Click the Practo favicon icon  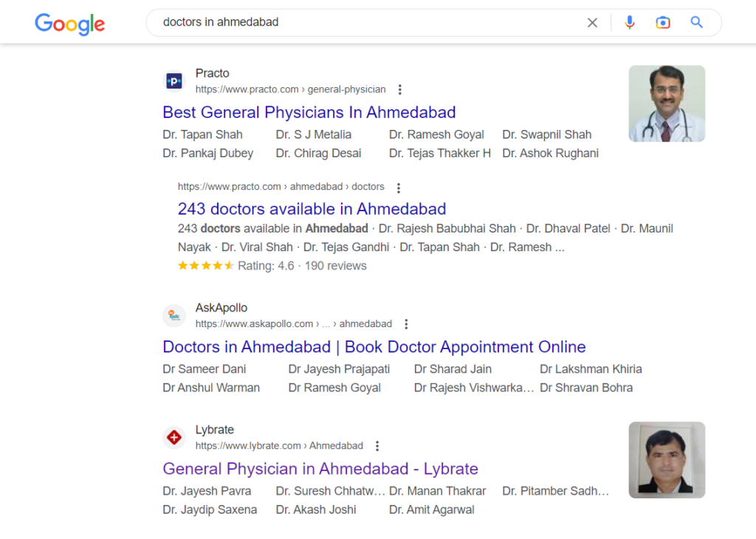click(x=174, y=80)
